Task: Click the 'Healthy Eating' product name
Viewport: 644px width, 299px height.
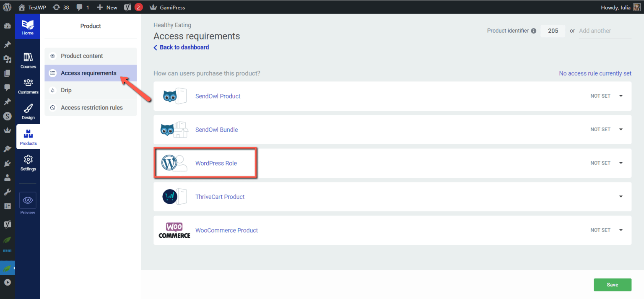Action: click(172, 25)
